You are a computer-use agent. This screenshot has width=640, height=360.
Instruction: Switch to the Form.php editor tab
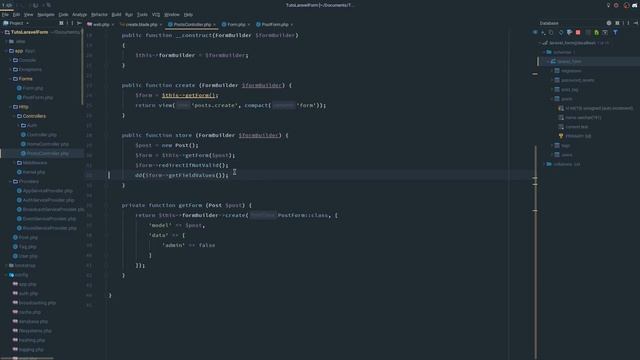click(x=236, y=24)
